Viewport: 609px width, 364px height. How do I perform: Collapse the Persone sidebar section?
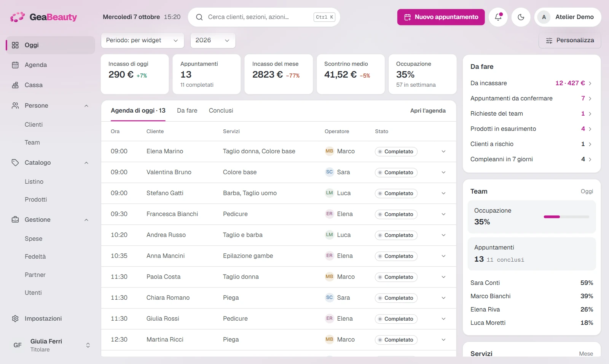[86, 106]
